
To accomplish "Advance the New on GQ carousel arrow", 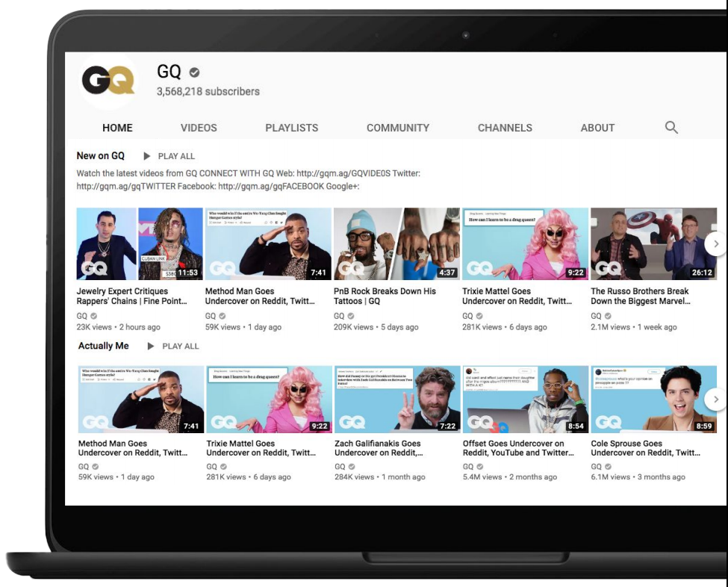I will click(715, 243).
